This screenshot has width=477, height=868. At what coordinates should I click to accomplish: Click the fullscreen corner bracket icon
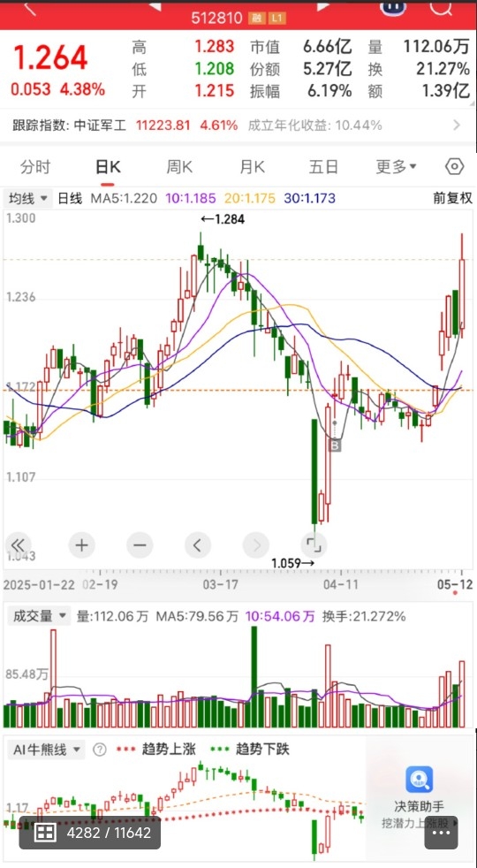tap(314, 544)
